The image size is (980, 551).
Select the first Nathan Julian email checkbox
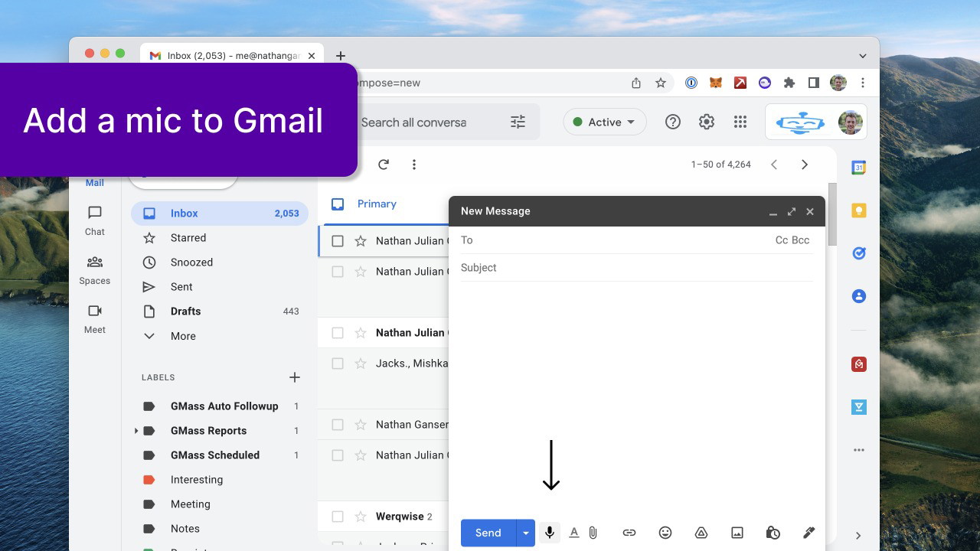(x=338, y=241)
